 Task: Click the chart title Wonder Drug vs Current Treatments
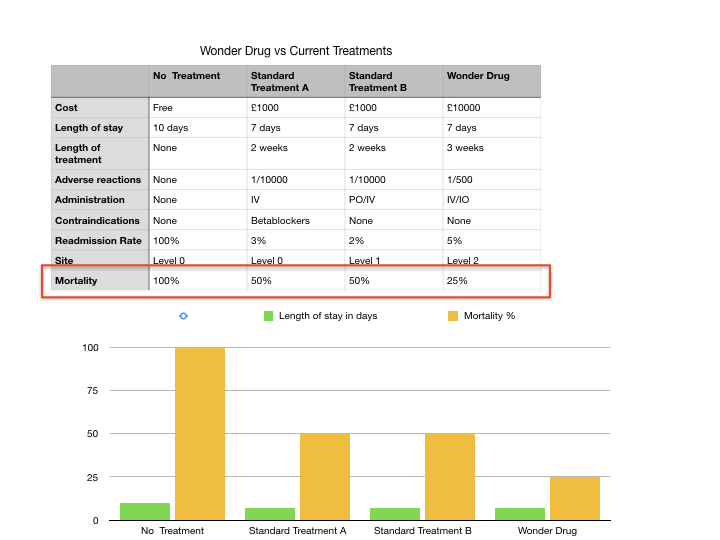[x=296, y=51]
